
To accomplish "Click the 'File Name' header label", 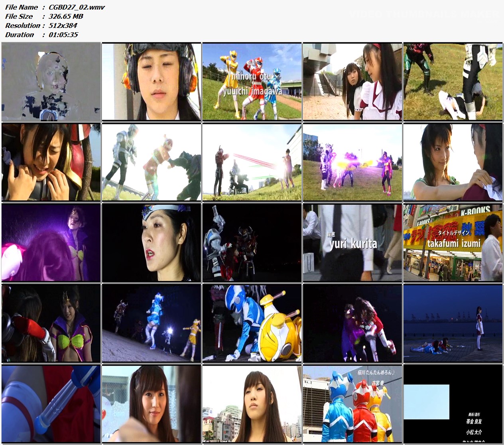I will tap(22, 7).
